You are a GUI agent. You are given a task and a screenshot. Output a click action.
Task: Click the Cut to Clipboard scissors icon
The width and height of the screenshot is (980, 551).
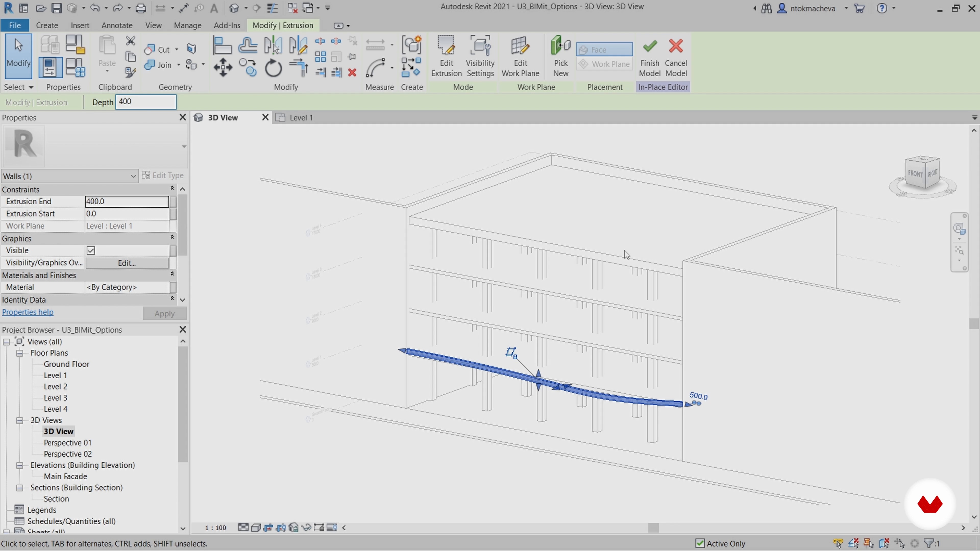130,41
